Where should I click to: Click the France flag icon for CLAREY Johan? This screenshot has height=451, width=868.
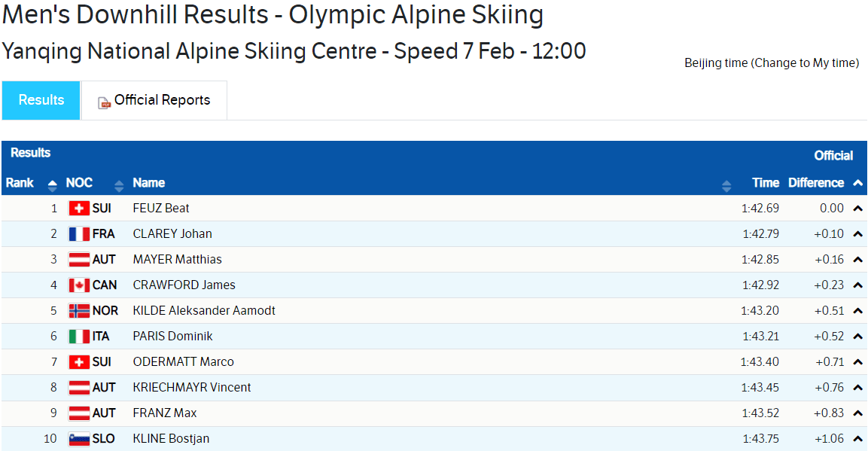click(x=79, y=234)
